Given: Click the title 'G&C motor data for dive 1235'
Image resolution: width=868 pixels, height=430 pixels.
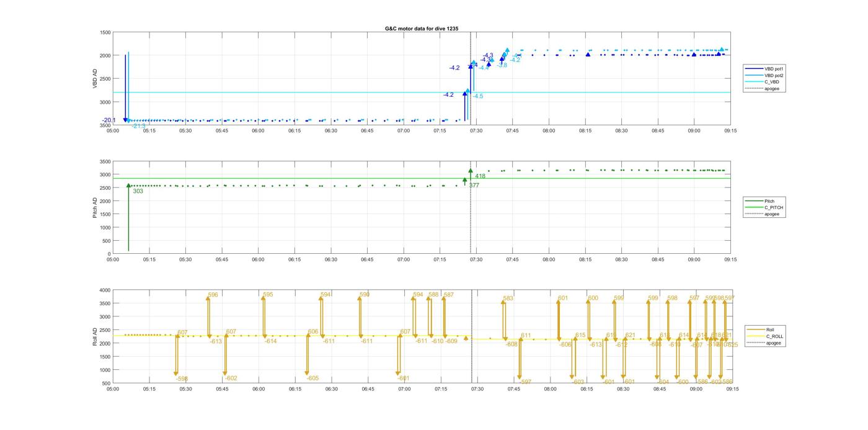Looking at the screenshot, I should point(421,29).
